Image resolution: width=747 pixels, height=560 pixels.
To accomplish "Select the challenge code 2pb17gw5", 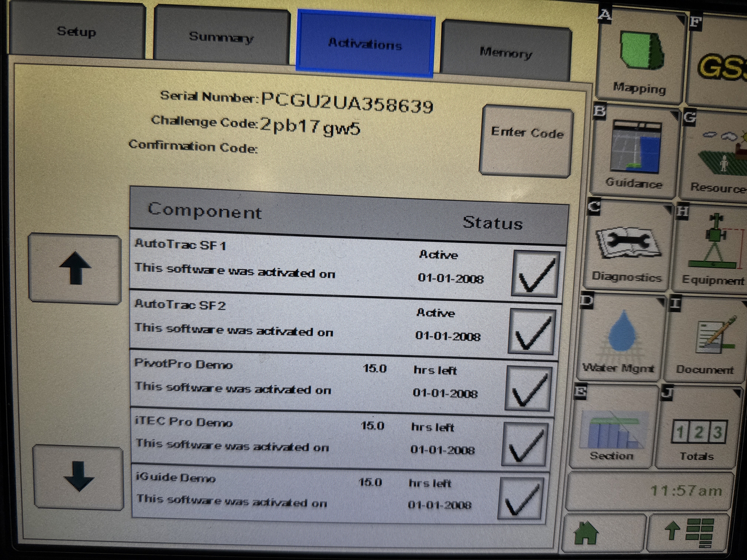I will (x=310, y=127).
